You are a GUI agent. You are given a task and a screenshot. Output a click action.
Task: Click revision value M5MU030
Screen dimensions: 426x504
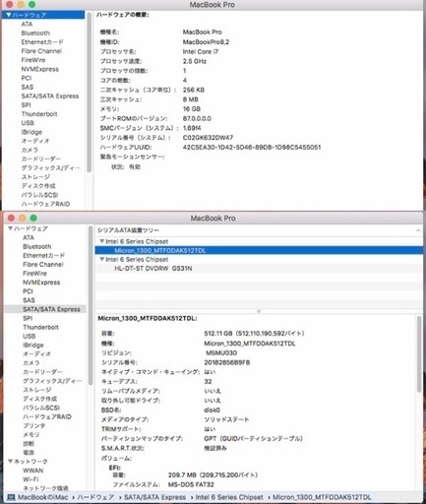[x=221, y=353]
